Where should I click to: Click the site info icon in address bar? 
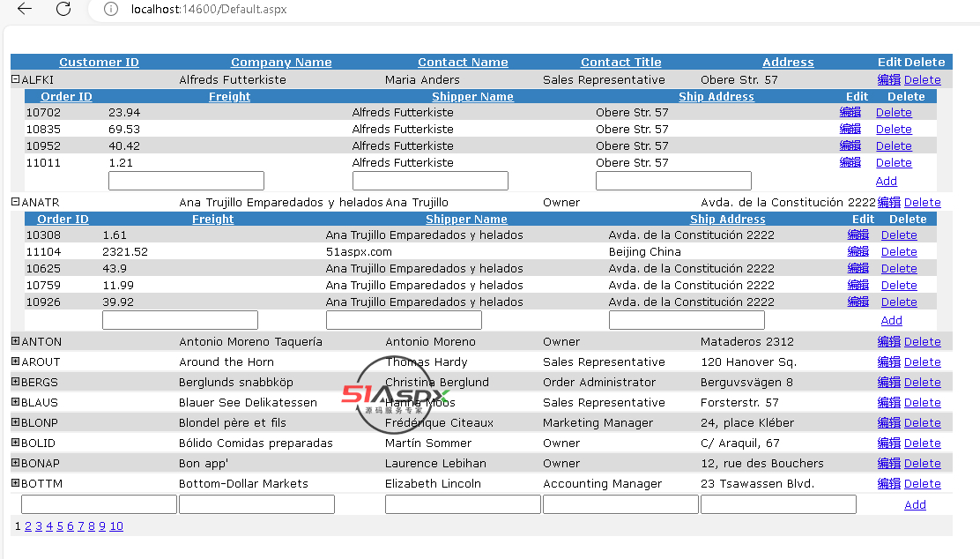[x=111, y=9]
